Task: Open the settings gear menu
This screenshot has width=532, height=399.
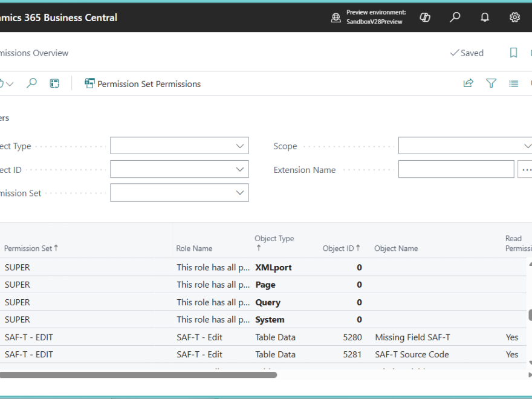Action: click(514, 18)
